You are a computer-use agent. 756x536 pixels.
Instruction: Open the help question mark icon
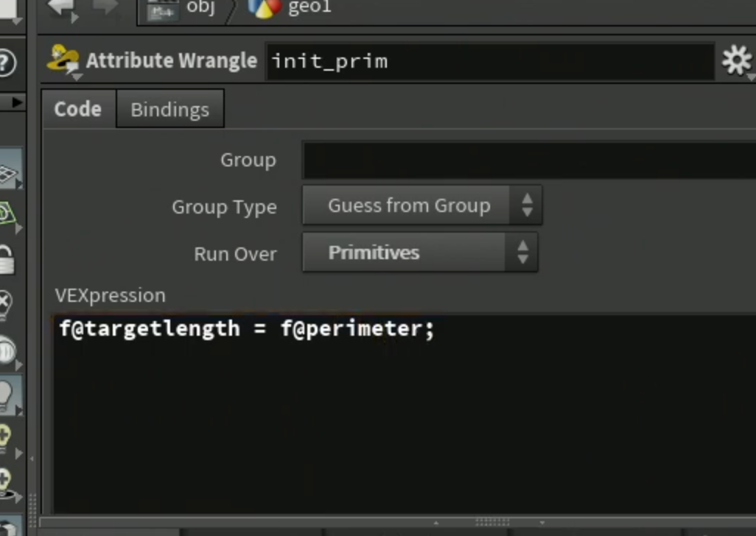coord(6,63)
